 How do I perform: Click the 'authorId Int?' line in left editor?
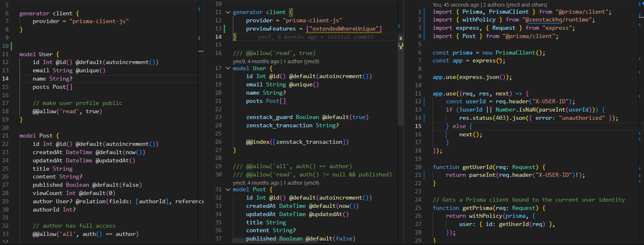coord(54,209)
